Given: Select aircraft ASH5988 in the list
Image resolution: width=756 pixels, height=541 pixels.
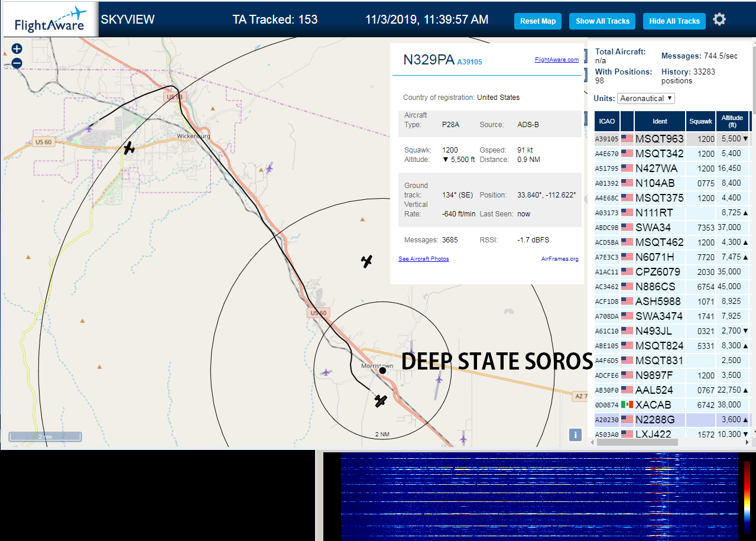Looking at the screenshot, I should pos(673,302).
